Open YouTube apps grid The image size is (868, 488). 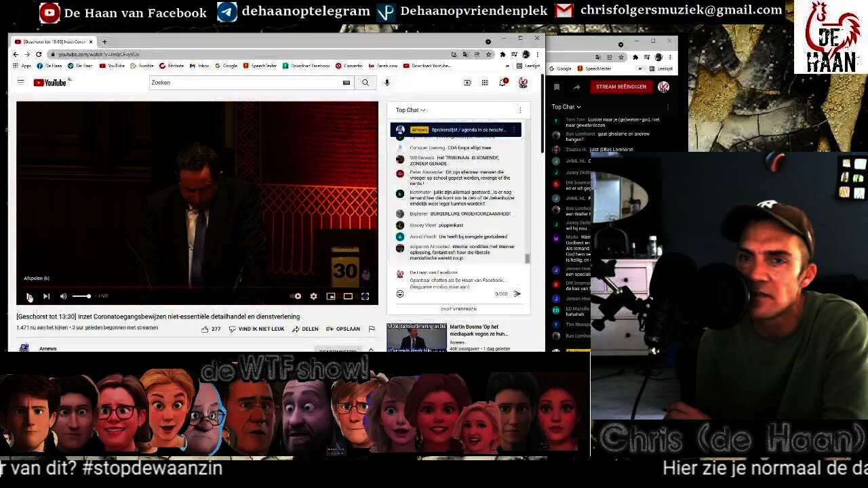coord(485,83)
